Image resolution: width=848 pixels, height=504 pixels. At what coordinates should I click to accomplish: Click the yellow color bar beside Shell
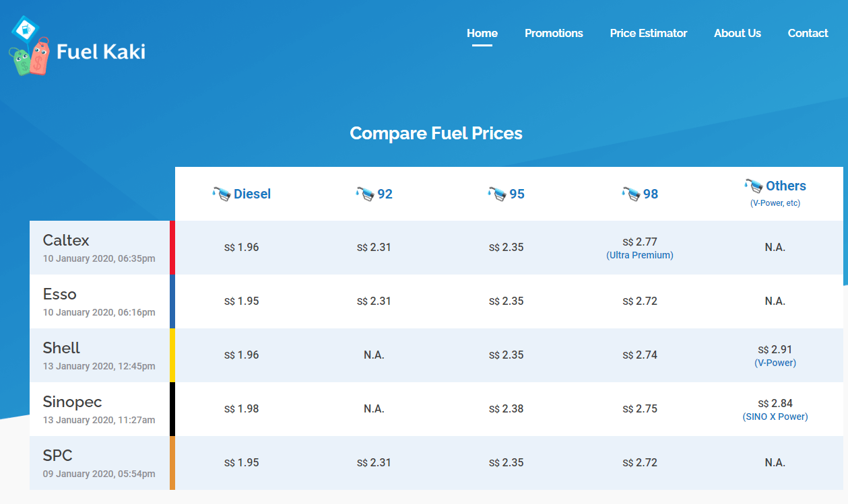(x=173, y=355)
